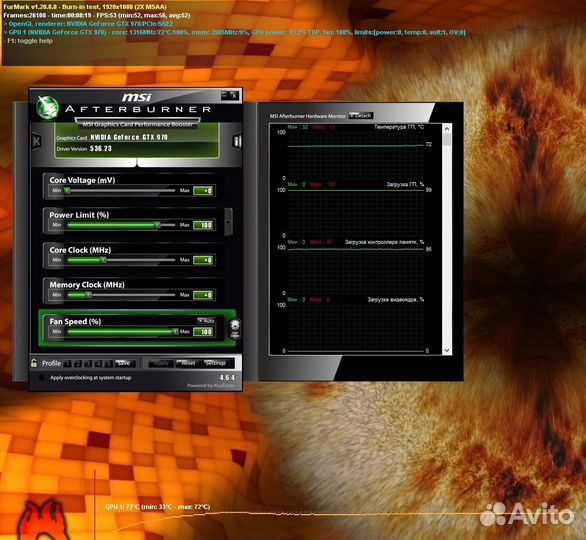Detach the hardware monitor window
This screenshot has width=586, height=540.
[361, 115]
